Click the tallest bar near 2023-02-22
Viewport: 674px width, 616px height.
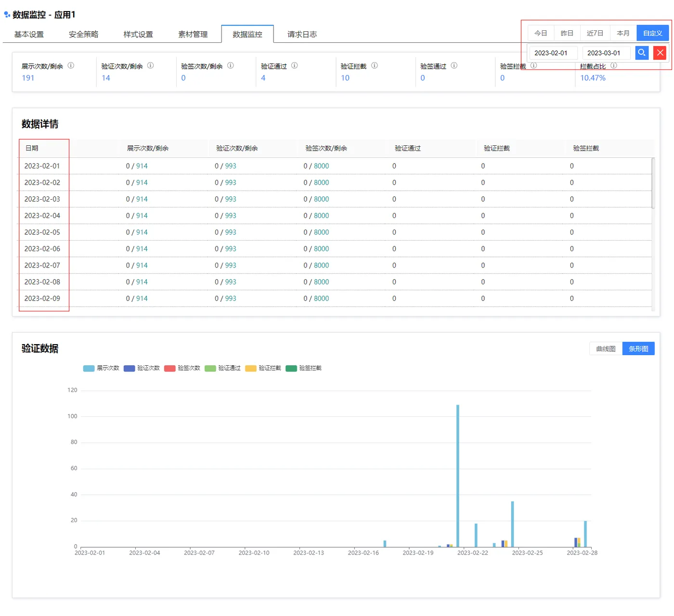click(458, 475)
